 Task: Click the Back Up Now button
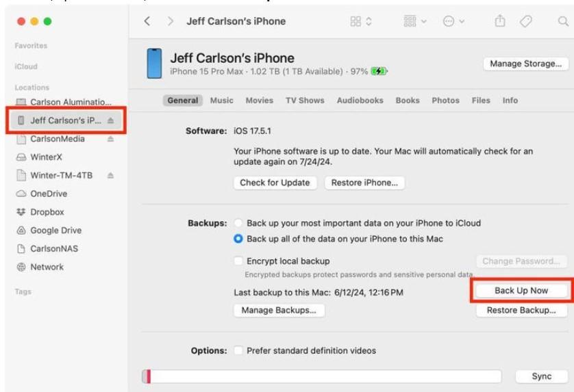pos(521,291)
